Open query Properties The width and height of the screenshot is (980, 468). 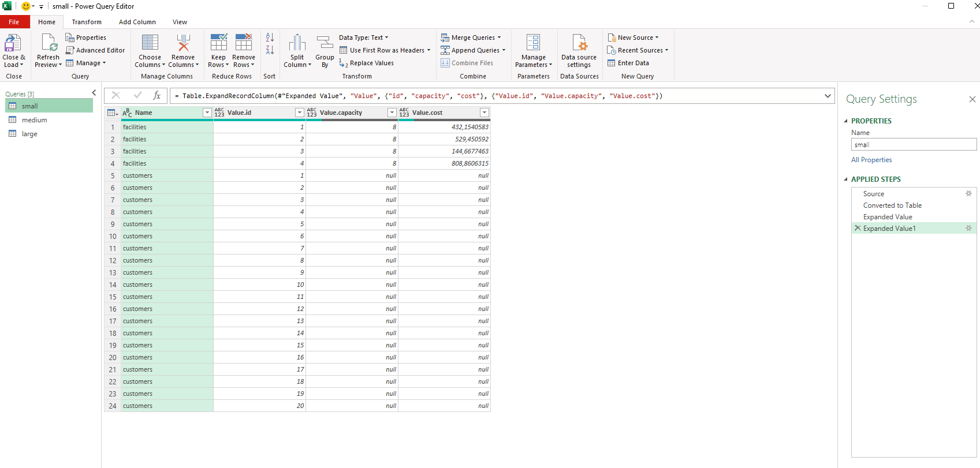(85, 38)
